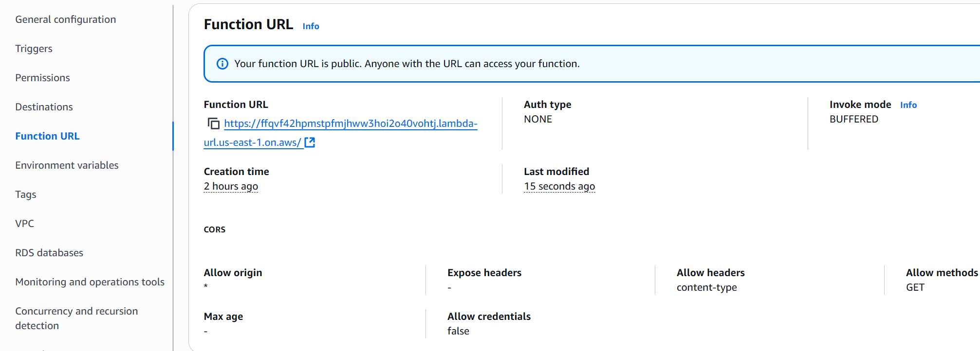Image resolution: width=980 pixels, height=351 pixels.
Task: Open Monitoring and operations tools
Action: [90, 282]
